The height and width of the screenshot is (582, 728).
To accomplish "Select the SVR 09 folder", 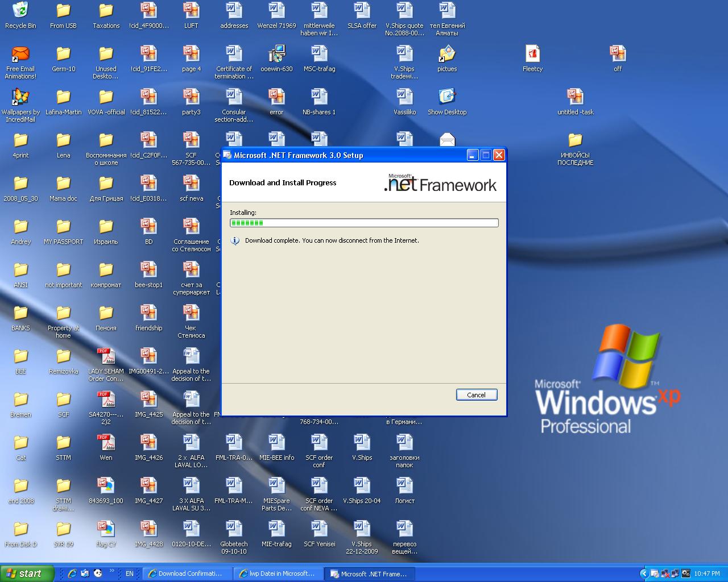I will click(63, 534).
